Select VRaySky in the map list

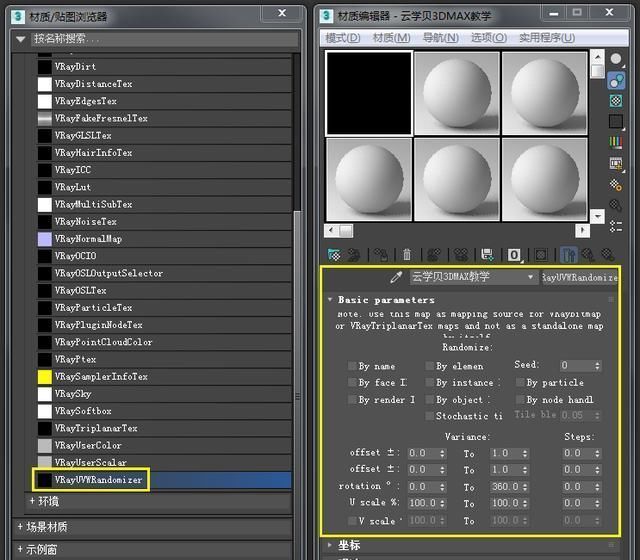pos(164,394)
